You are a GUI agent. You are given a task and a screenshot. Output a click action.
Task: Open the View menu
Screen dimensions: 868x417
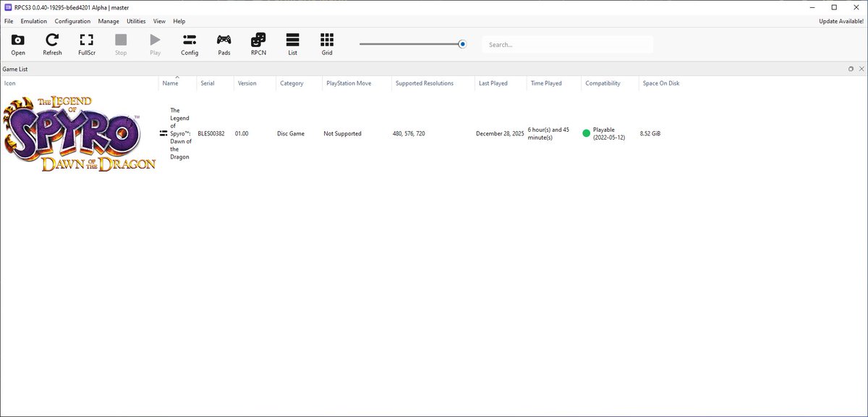click(x=159, y=21)
